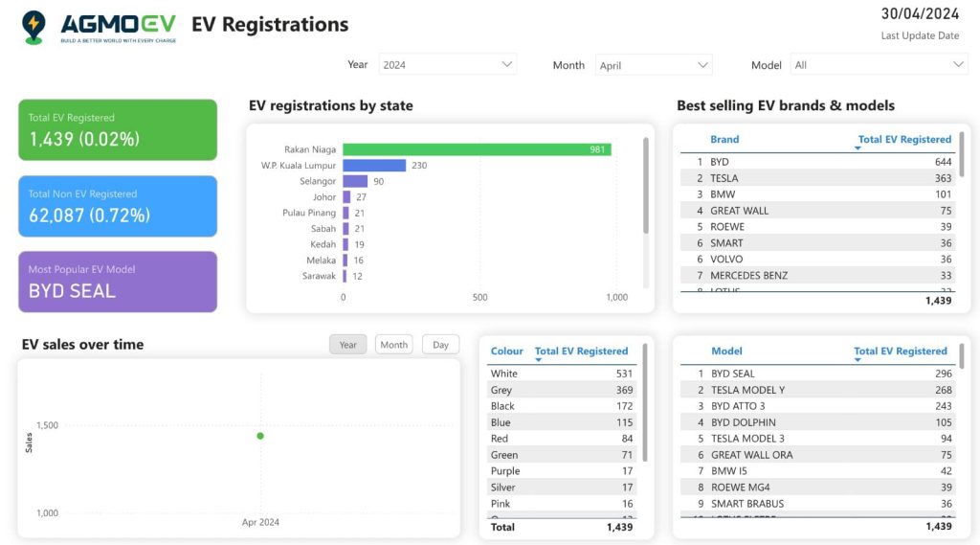980x545 pixels.
Task: Open the Year dropdown showing 2024
Action: tap(447, 65)
